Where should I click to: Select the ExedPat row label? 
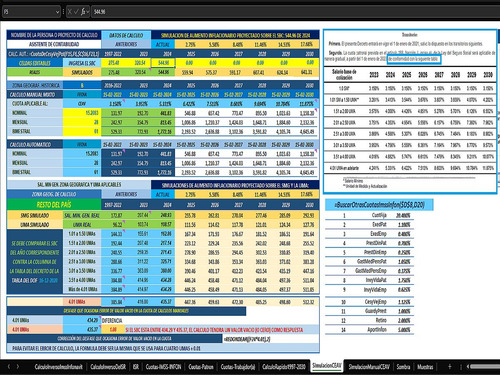tap(379, 225)
